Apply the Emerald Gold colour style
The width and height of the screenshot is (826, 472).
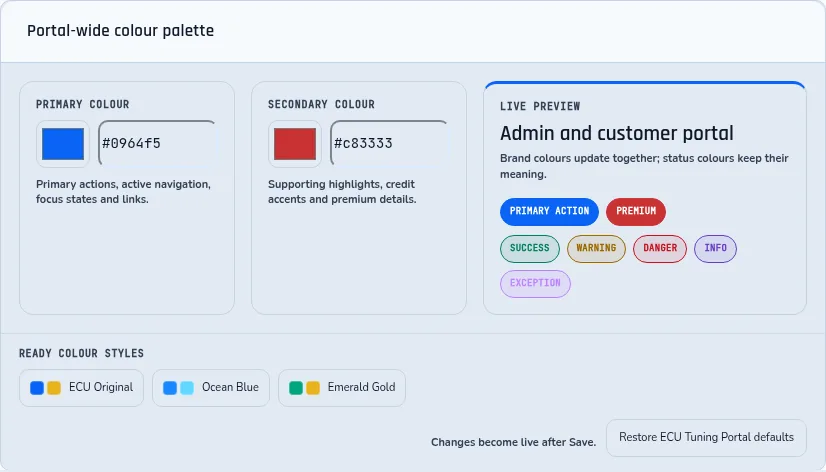[x=342, y=388]
